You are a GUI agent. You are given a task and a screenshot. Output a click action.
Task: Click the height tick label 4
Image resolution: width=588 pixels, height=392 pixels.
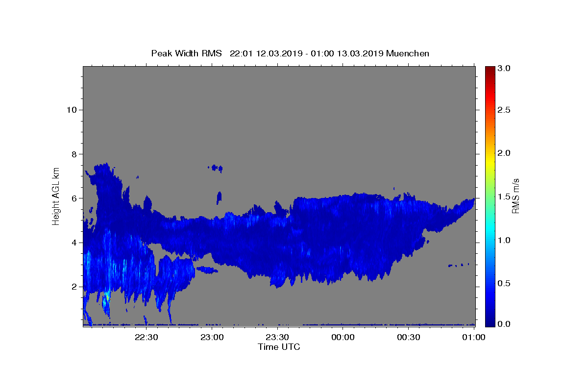74,243
